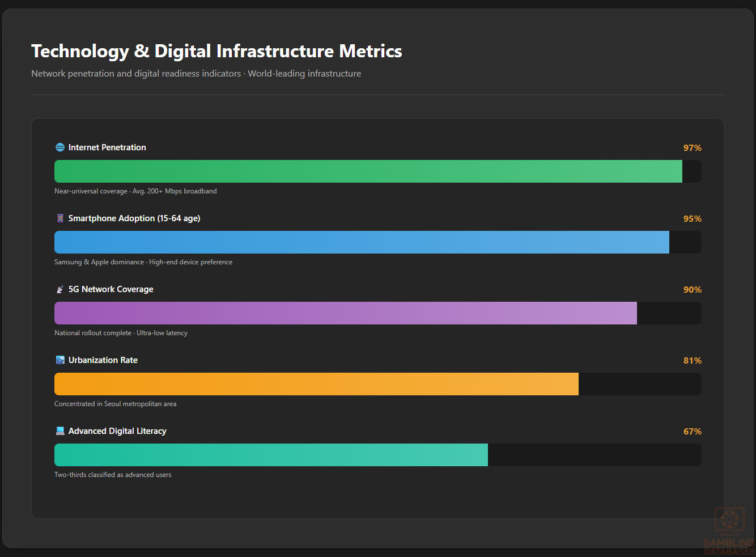Select the 97% value label

click(x=692, y=148)
